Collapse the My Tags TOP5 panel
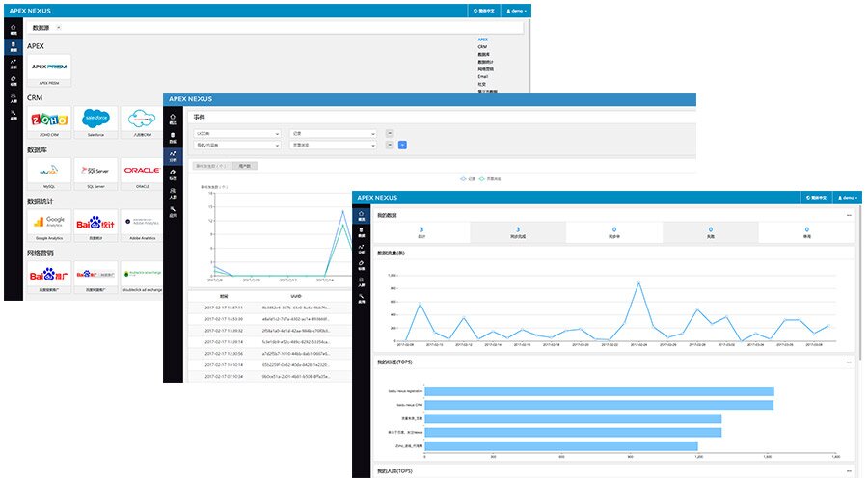868x482 pixels. [849, 362]
